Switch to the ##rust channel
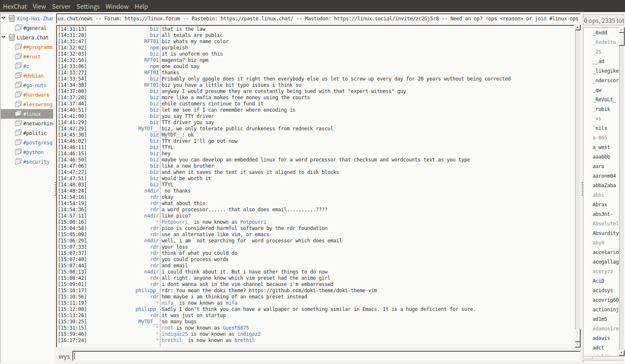The width and height of the screenshot is (625, 364). click(32, 57)
